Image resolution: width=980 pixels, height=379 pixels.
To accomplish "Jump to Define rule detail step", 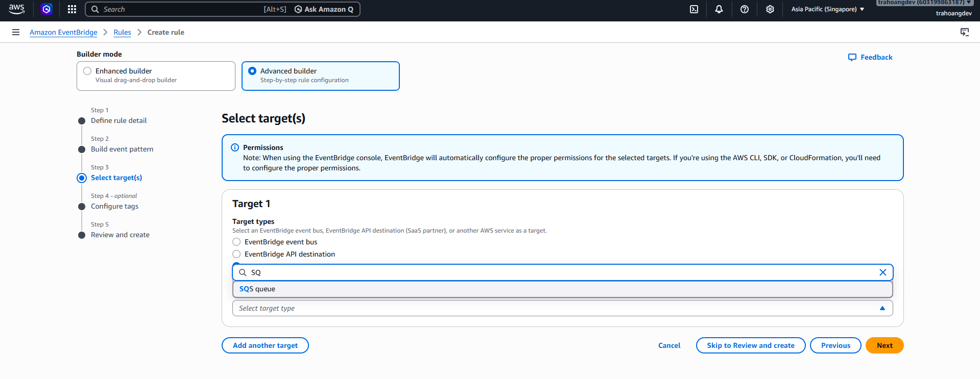I will (118, 120).
